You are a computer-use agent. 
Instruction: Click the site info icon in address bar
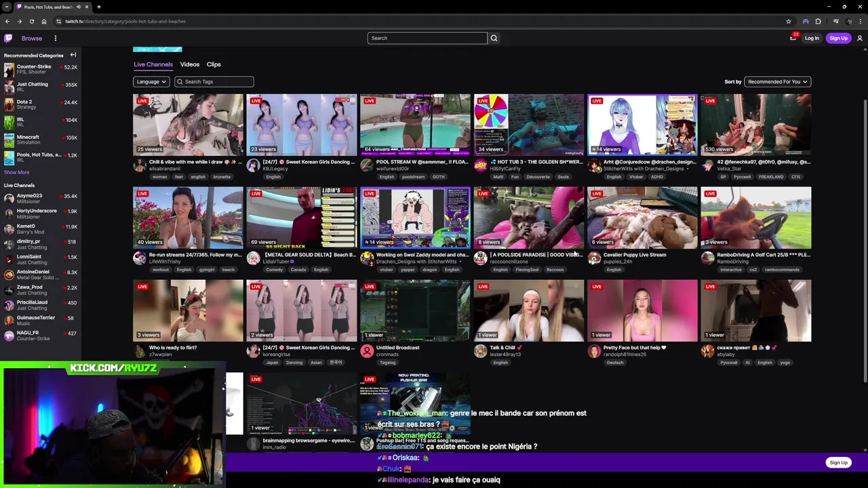pos(58,21)
